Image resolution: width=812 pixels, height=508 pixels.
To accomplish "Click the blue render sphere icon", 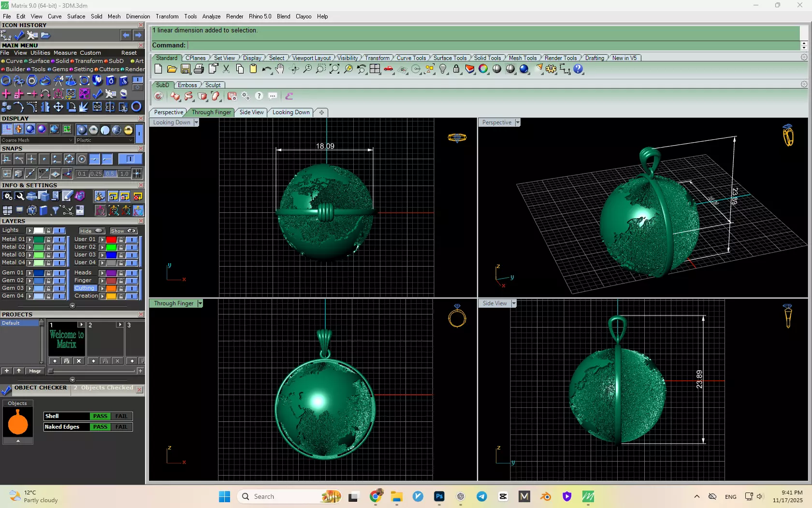I will click(x=524, y=69).
